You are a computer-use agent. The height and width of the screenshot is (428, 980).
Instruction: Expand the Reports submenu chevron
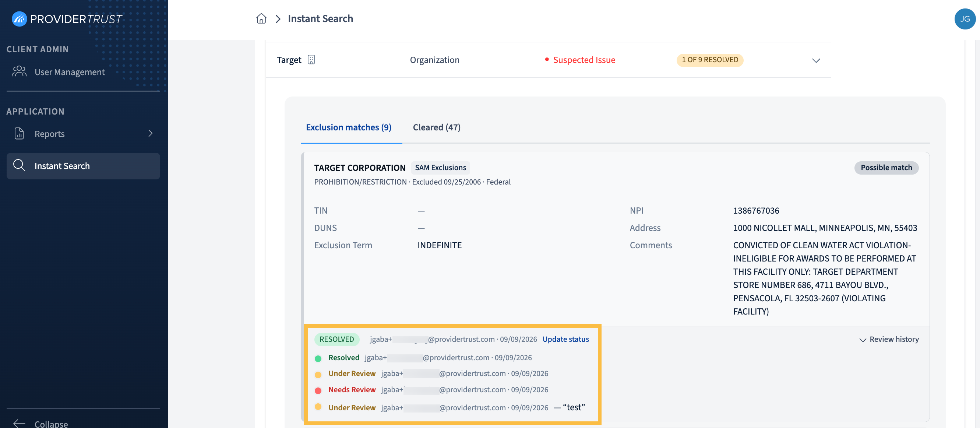[151, 133]
